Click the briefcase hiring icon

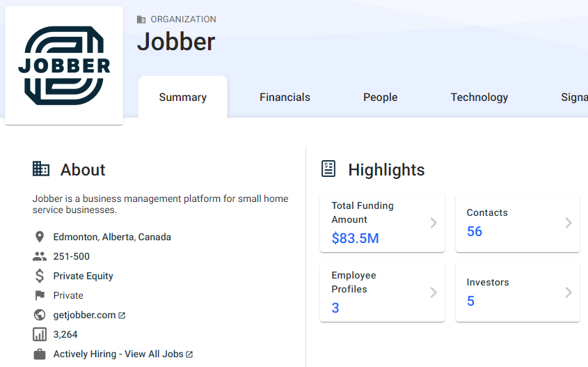coord(40,354)
